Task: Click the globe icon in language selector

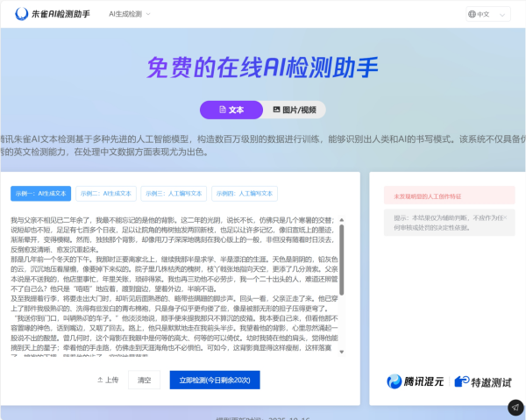Action: tap(472, 14)
